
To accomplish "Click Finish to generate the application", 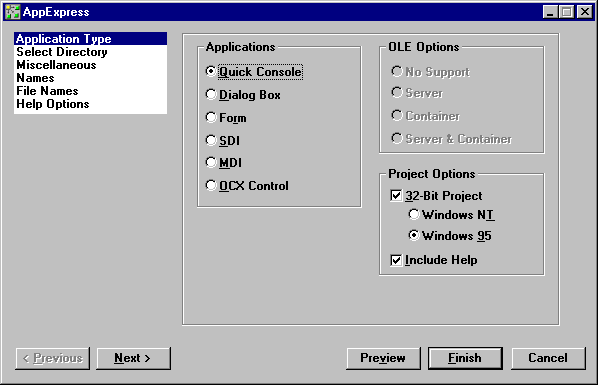I will coord(465,358).
